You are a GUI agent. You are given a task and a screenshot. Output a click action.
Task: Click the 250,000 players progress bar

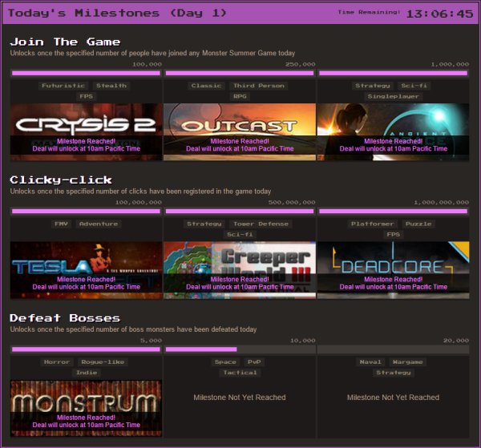click(240, 73)
